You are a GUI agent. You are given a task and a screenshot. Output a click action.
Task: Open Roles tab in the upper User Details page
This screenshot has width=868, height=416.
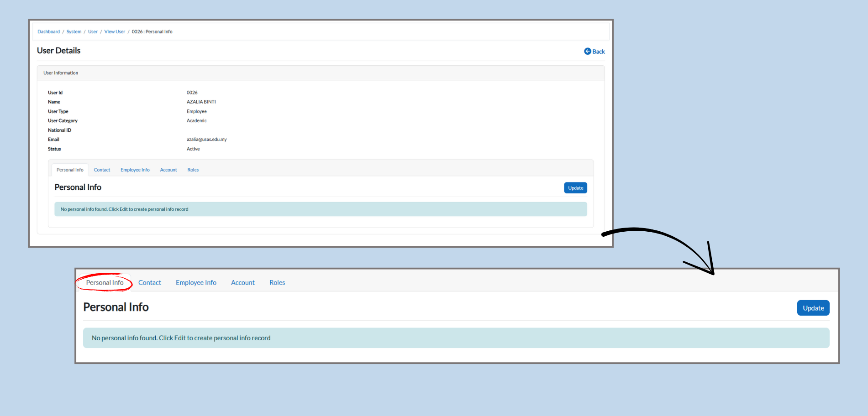(193, 170)
